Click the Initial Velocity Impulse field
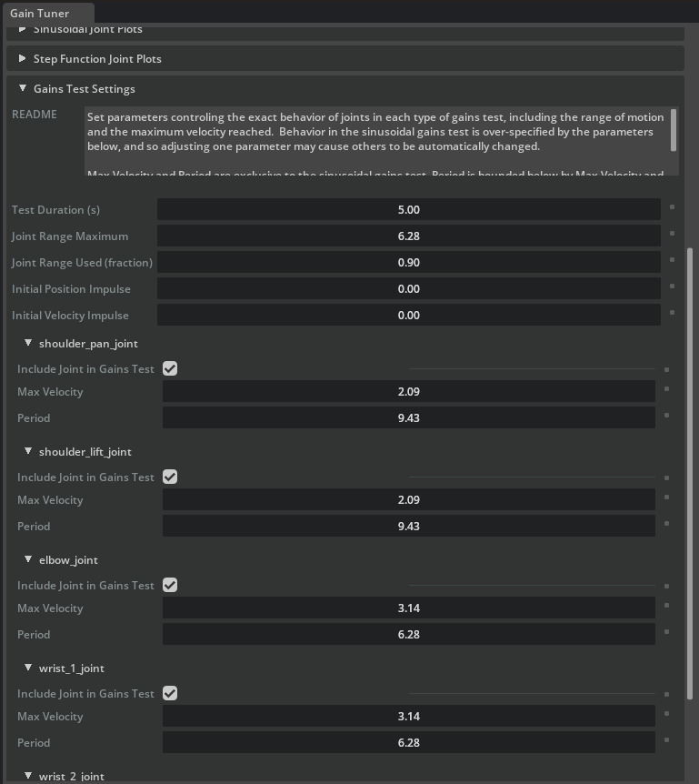This screenshot has width=699, height=784. coord(409,316)
